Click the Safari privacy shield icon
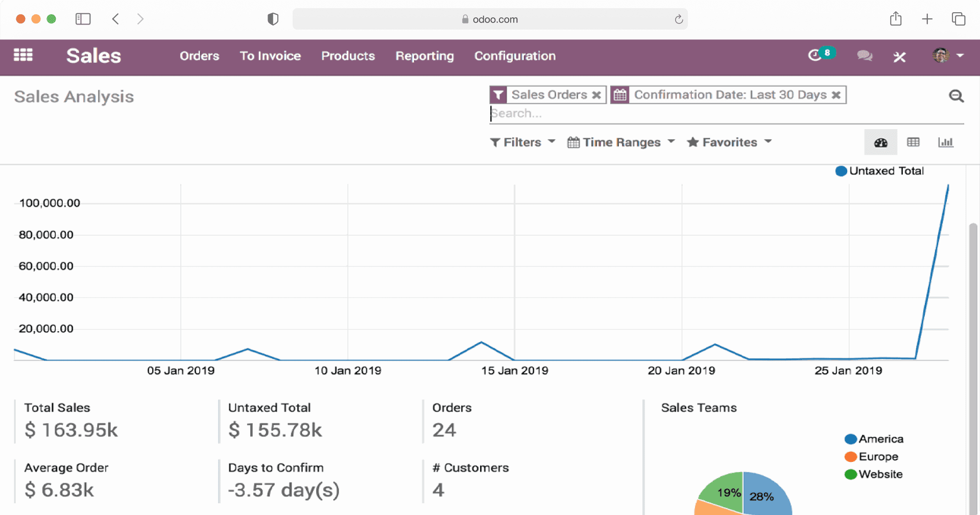 tap(273, 19)
